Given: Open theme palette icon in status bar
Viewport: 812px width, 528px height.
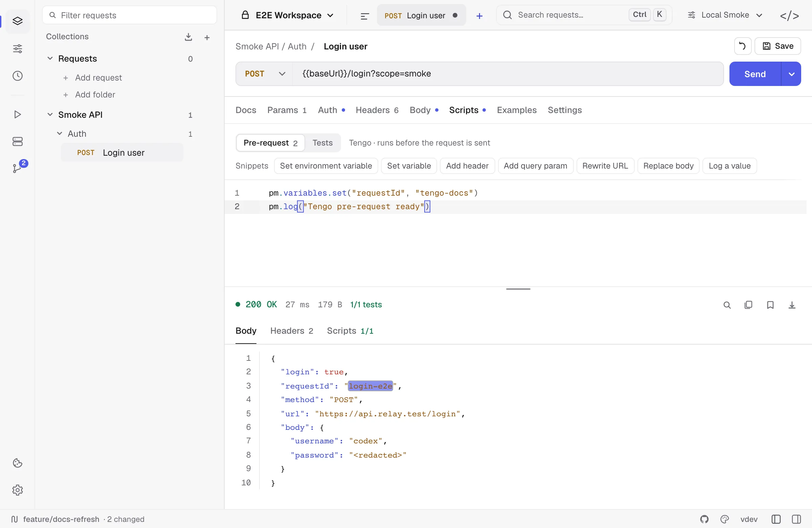Looking at the screenshot, I should (x=725, y=519).
